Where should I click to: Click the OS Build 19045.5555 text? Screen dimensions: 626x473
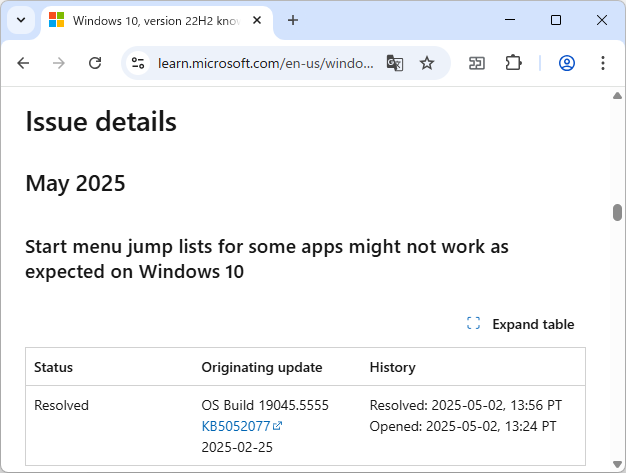[x=265, y=405]
